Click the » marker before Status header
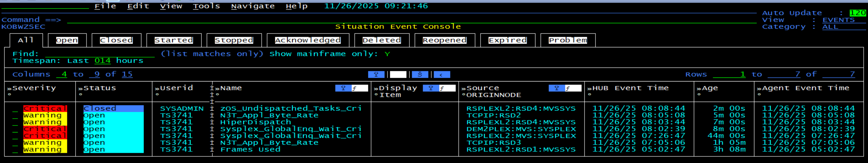The width and height of the screenshot is (868, 163). (81, 88)
